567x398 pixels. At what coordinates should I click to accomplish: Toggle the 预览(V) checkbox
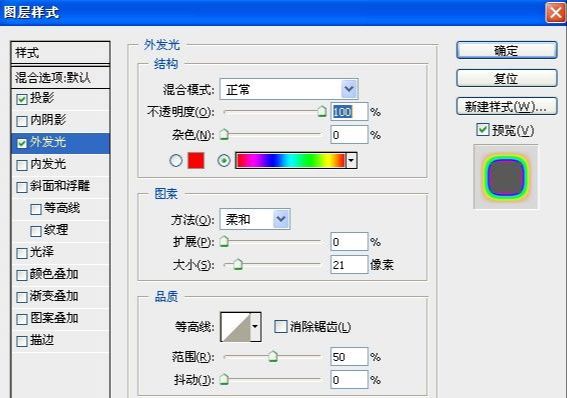point(483,129)
